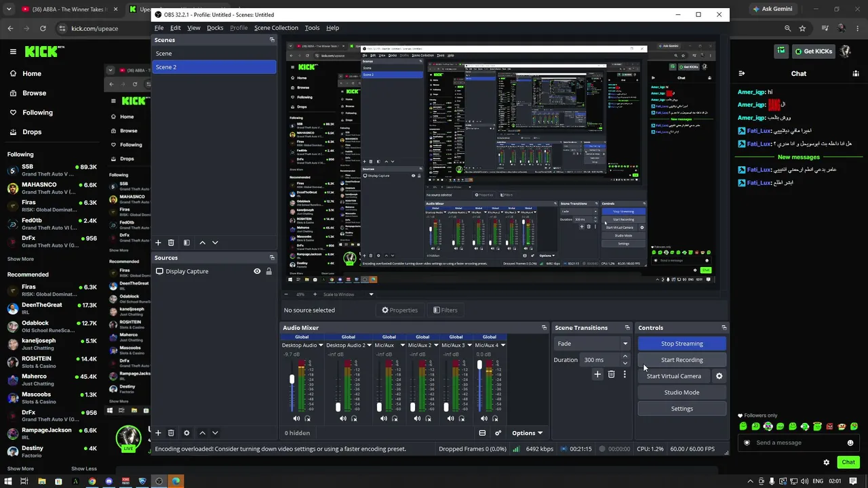Open the Scene Collection menu
Image resolution: width=868 pixels, height=488 pixels.
(x=276, y=28)
